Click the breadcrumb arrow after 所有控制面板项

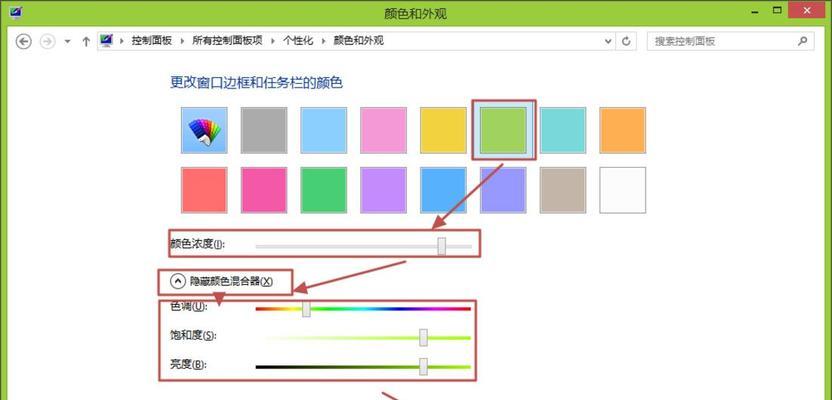pyautogui.click(x=273, y=41)
